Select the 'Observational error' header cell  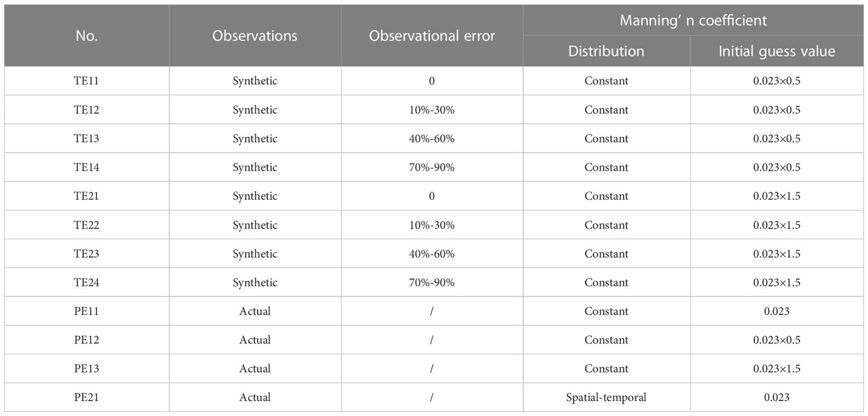coord(432,36)
